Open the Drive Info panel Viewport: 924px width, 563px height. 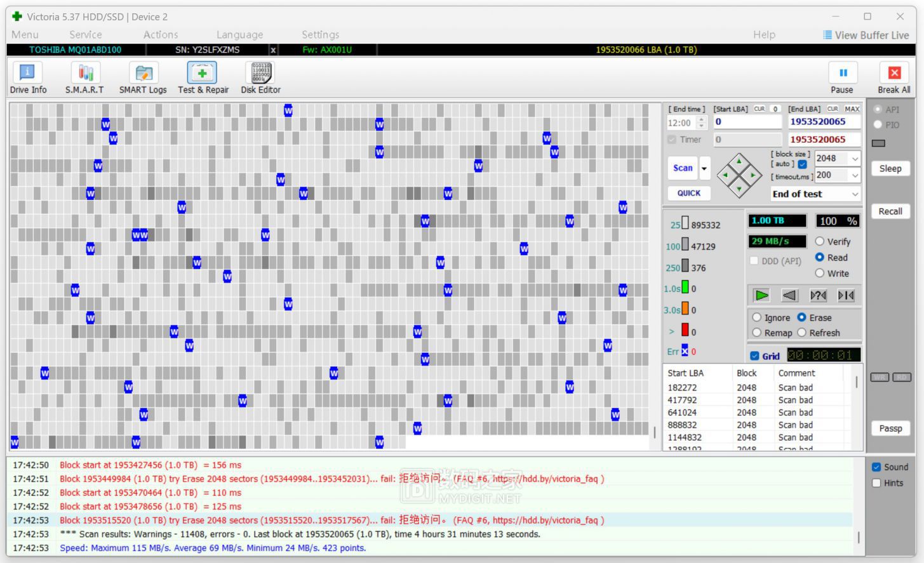tap(27, 78)
